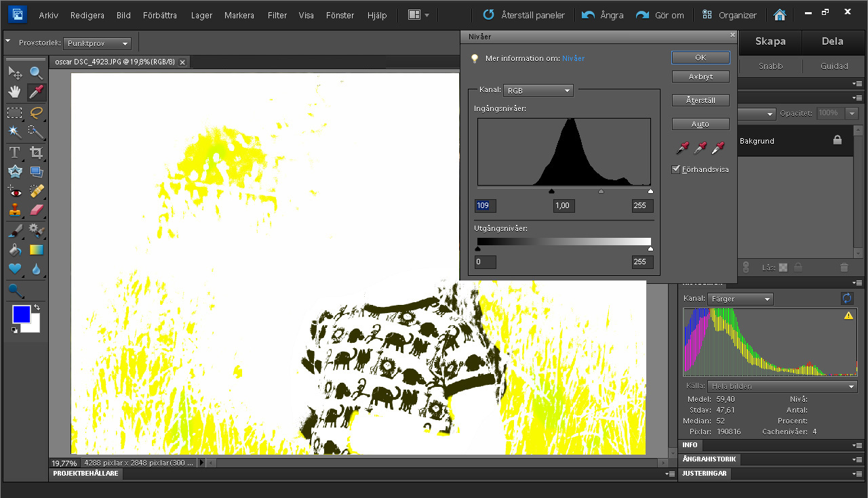Switch to the Skapa tab
This screenshot has height=498, width=868.
tap(770, 41)
